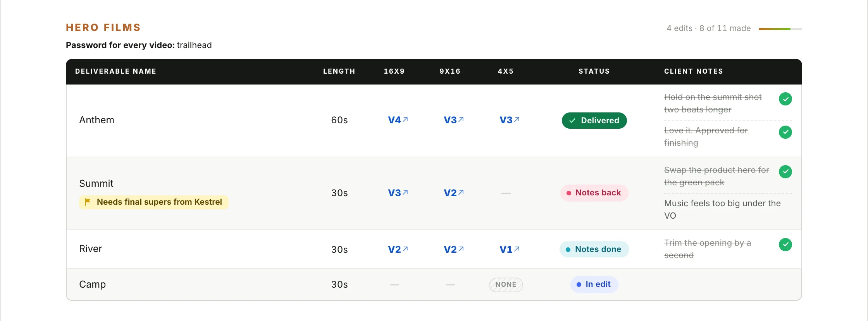868x321 pixels.
Task: Click the Deliverable Name column header
Action: pos(116,71)
